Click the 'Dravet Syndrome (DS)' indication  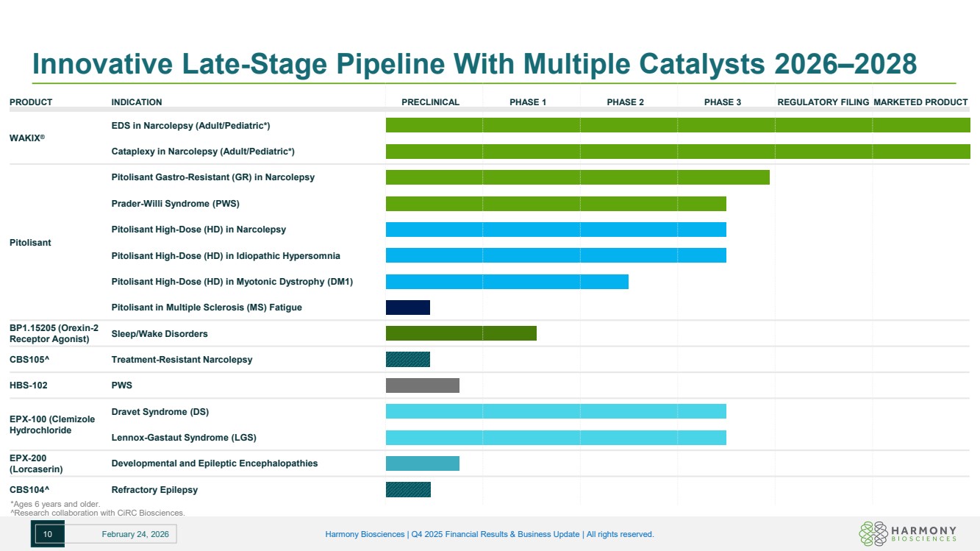(x=160, y=412)
